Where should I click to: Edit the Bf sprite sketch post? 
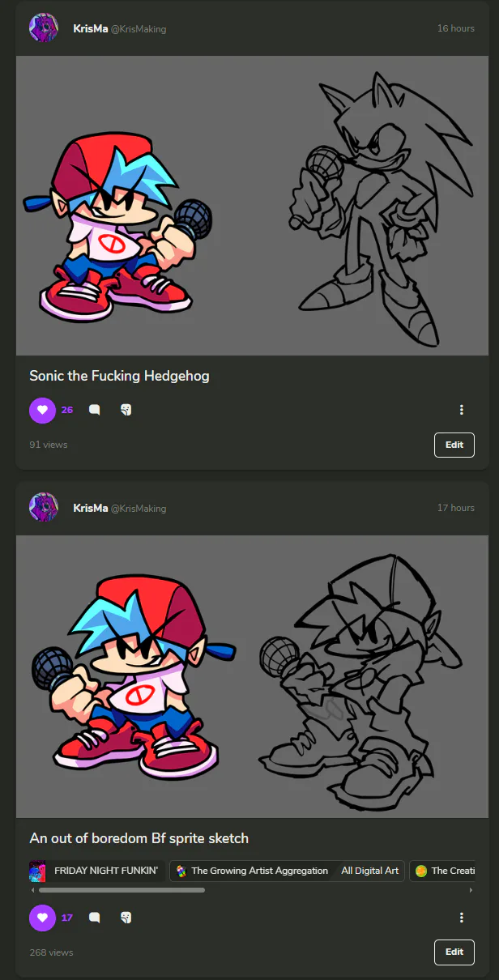click(x=454, y=952)
